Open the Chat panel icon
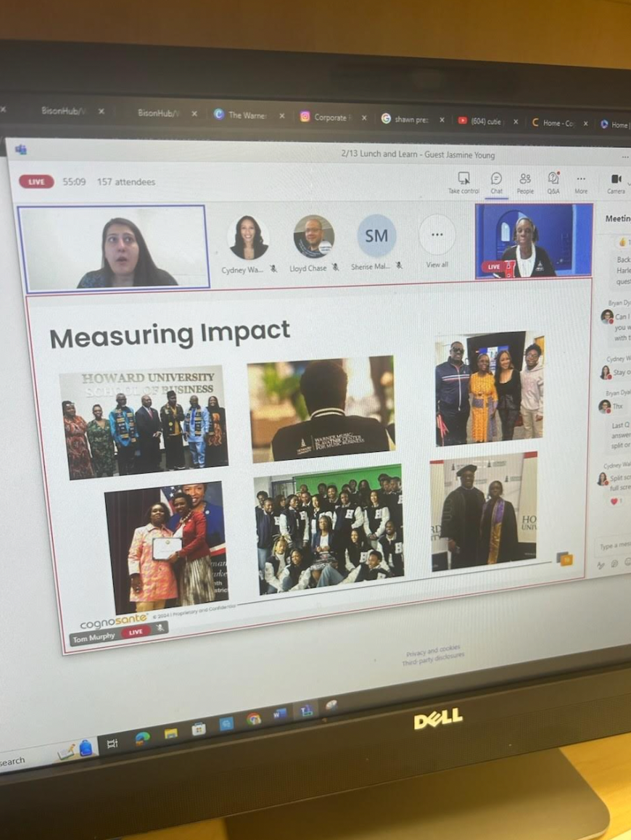The width and height of the screenshot is (631, 840). pyautogui.click(x=497, y=183)
